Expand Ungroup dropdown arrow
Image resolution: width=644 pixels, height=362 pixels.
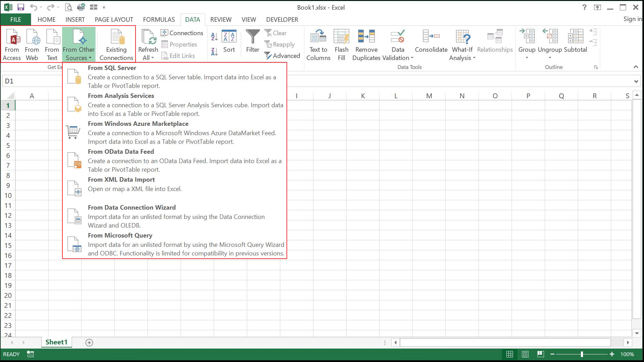(550, 58)
